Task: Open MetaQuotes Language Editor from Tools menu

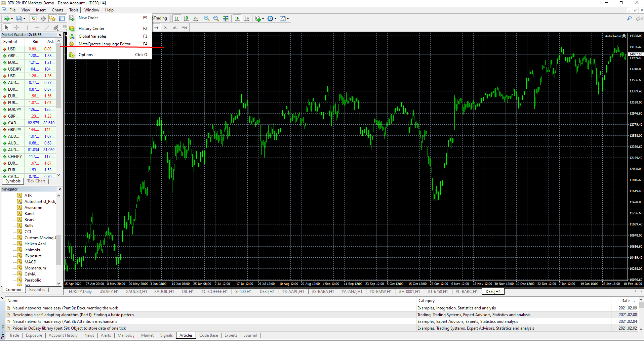Action: tap(104, 44)
